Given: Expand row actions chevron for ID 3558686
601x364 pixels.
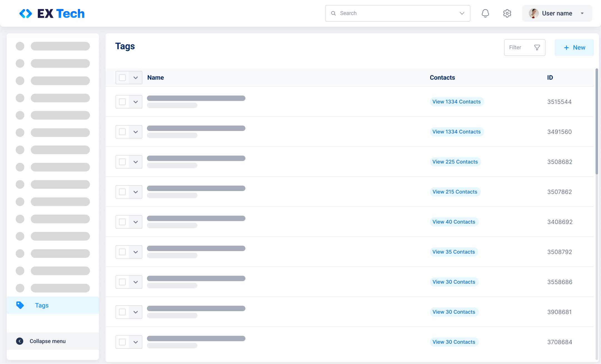Looking at the screenshot, I should coord(136,282).
